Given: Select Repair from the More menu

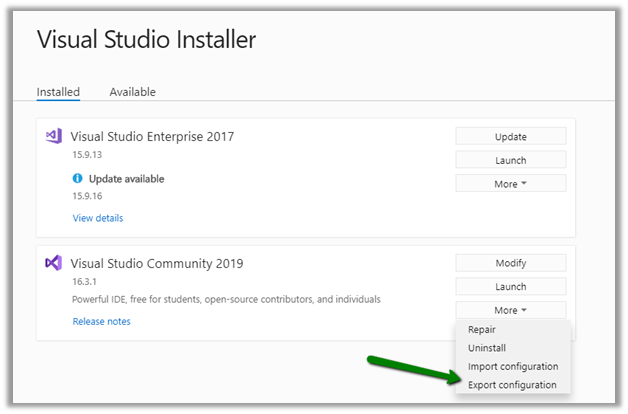Looking at the screenshot, I should [x=482, y=329].
